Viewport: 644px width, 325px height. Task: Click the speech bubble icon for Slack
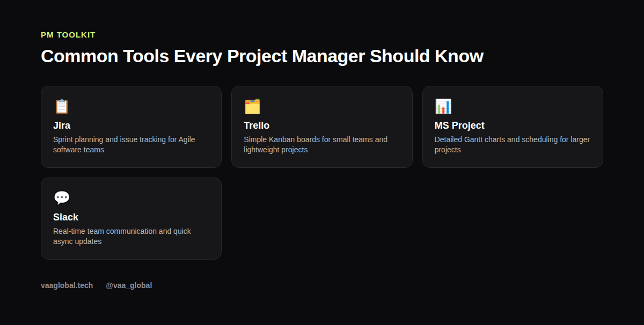62,198
